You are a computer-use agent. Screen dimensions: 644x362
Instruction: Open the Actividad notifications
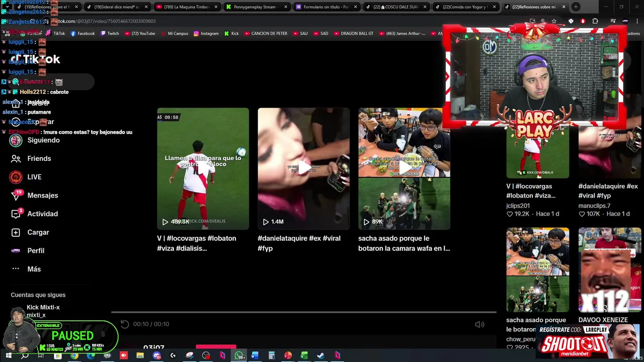[x=34, y=214]
